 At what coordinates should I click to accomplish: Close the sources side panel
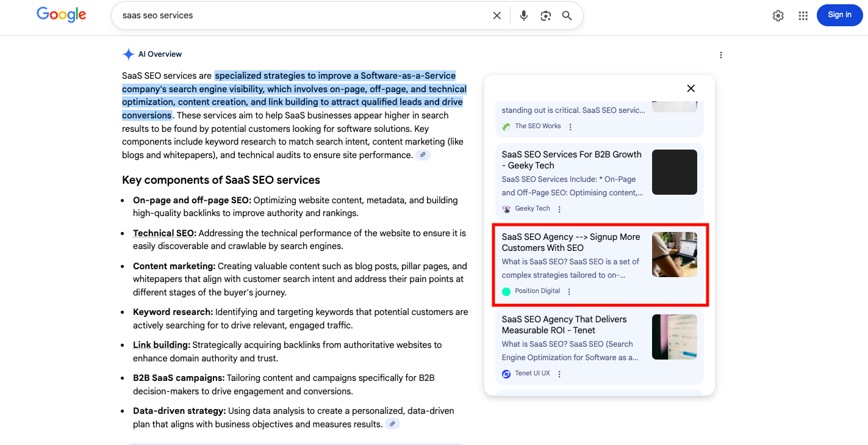coord(690,88)
